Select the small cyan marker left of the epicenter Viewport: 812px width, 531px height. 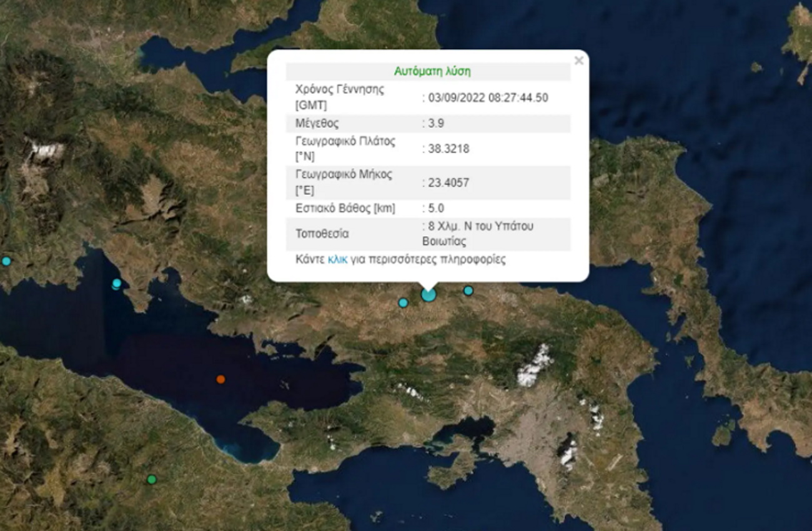pos(403,303)
